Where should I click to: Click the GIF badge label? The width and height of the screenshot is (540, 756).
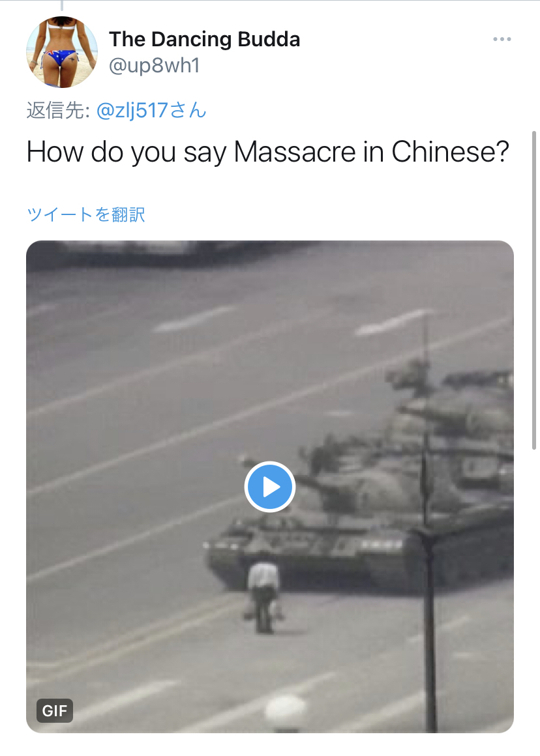55,710
